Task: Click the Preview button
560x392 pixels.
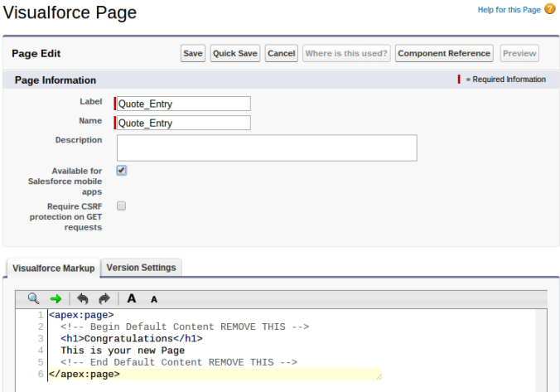Action: coord(519,53)
